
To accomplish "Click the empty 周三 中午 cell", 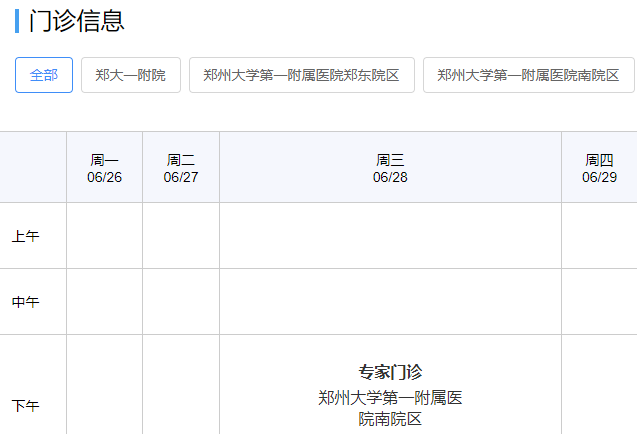I will (x=390, y=302).
